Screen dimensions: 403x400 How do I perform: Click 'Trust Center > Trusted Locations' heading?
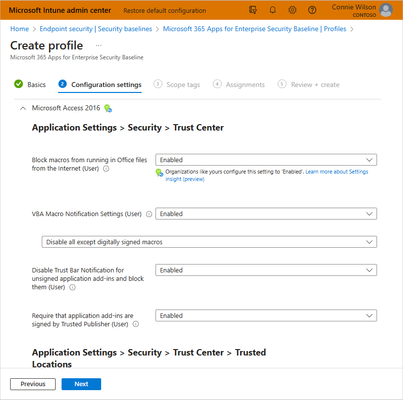click(x=149, y=358)
